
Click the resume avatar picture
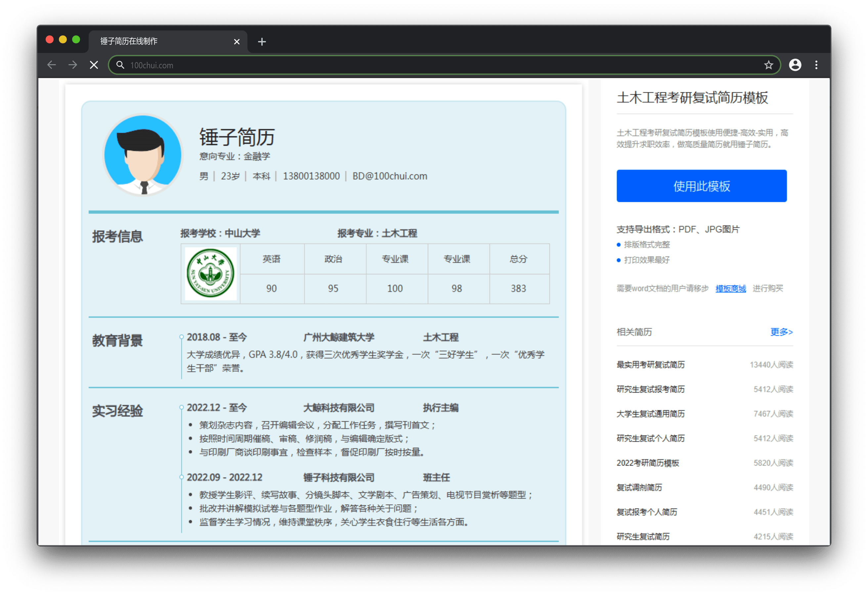point(143,155)
